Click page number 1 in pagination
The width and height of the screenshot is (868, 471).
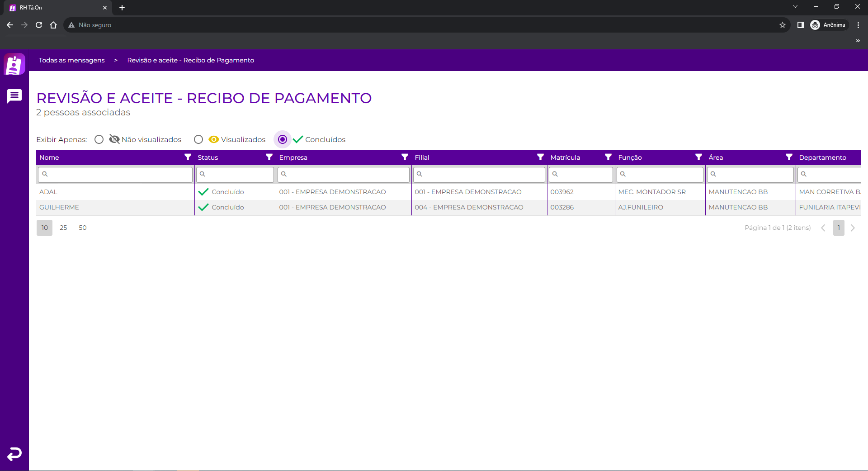tap(839, 228)
